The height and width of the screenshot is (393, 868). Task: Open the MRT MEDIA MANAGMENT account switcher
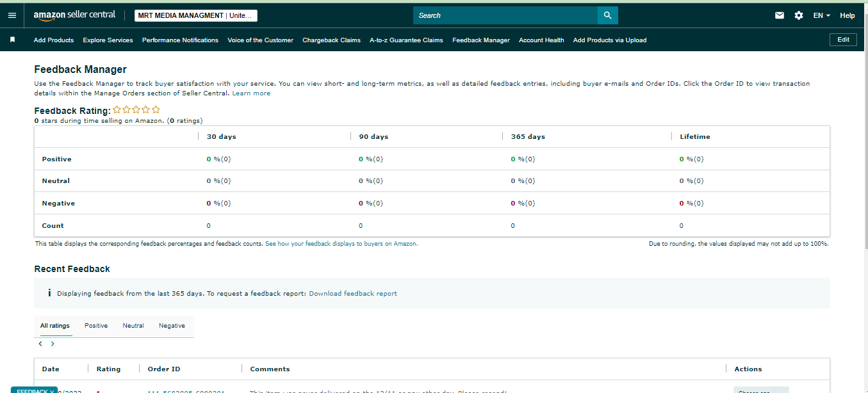point(196,15)
